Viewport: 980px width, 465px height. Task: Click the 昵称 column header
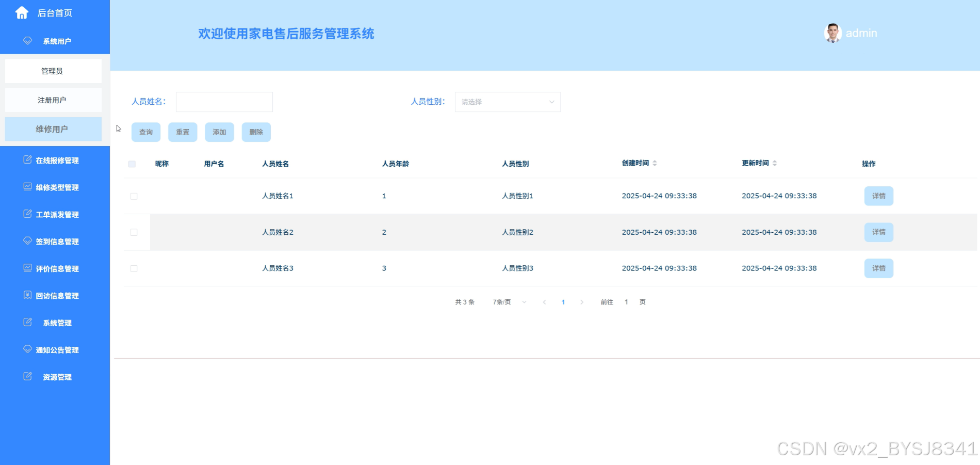162,164
